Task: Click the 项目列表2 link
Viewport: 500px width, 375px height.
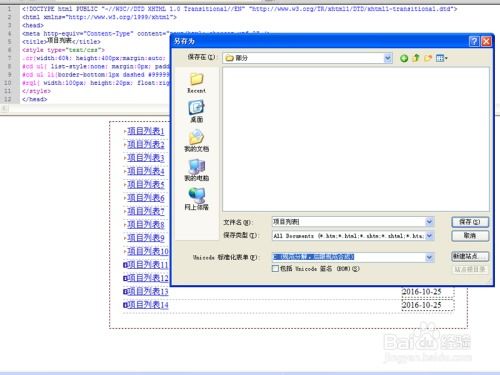Action: [x=146, y=145]
